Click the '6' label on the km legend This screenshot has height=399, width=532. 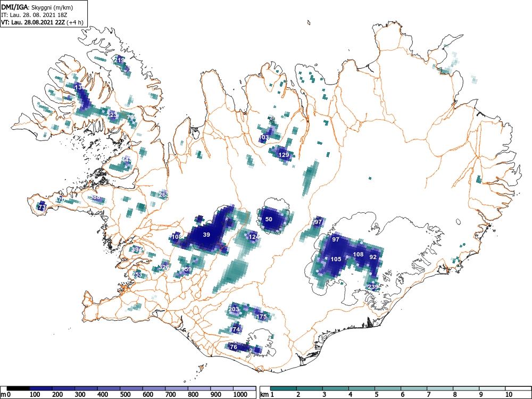tap(403, 395)
